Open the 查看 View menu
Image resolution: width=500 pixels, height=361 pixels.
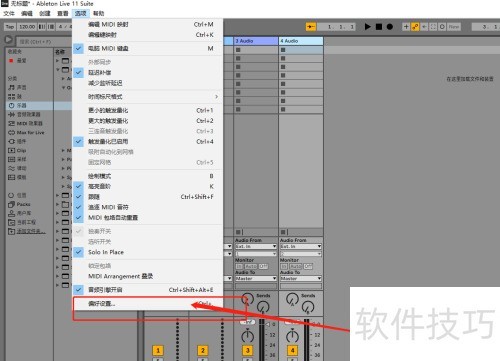tap(63, 13)
